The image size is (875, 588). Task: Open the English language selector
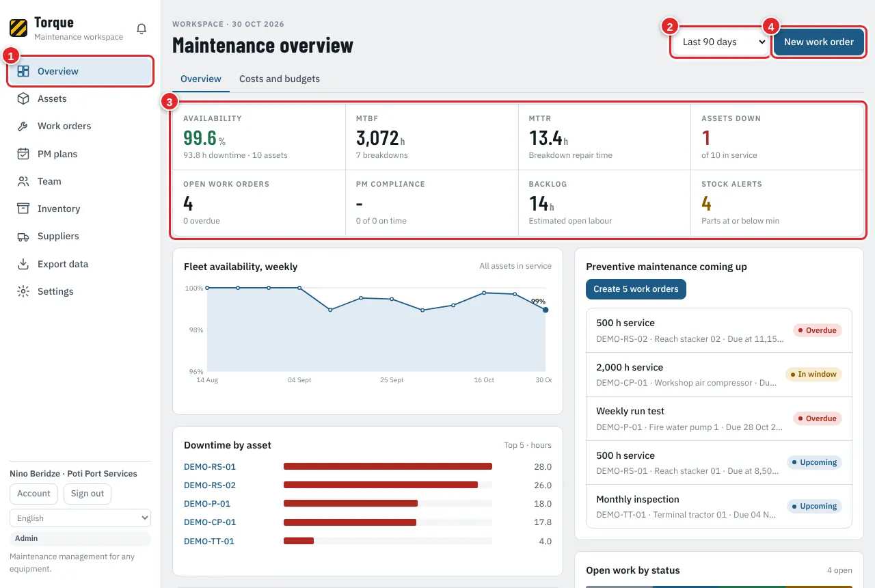point(80,518)
